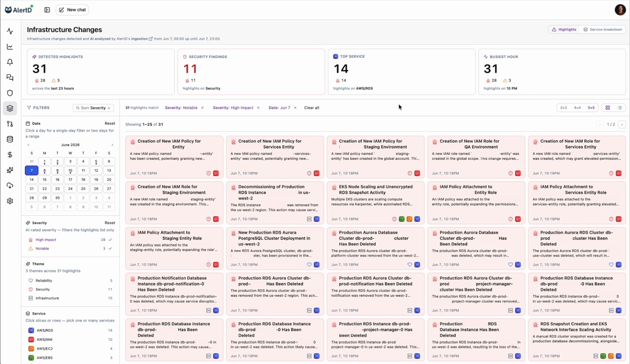Open the cloud download sidebar icon
Viewport: 630px width, 364px height.
pos(10,186)
